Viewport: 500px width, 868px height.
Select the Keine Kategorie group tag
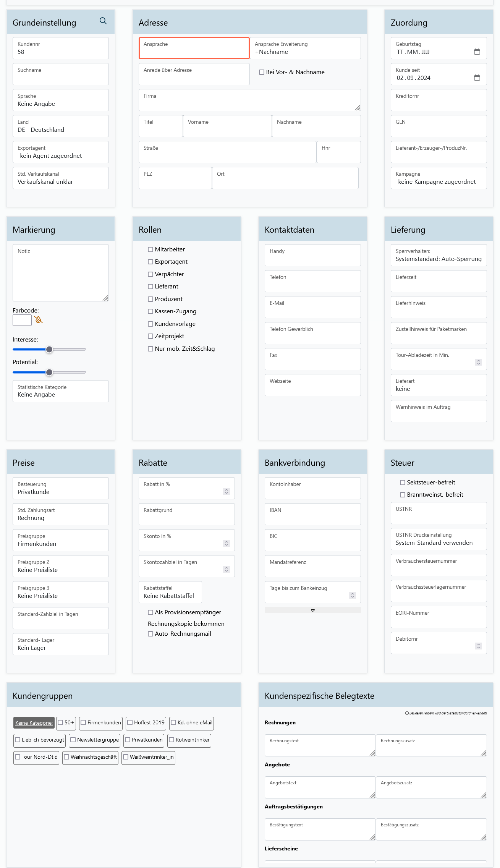click(34, 723)
